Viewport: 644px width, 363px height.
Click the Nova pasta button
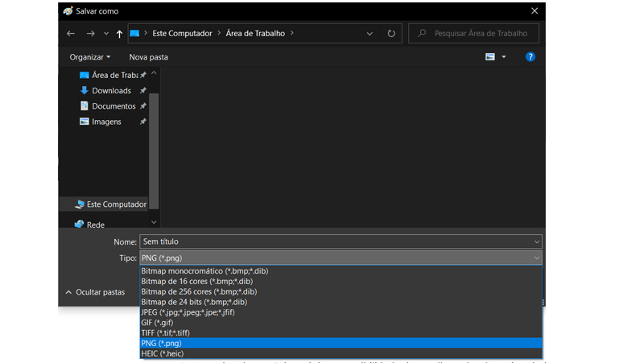[149, 57]
